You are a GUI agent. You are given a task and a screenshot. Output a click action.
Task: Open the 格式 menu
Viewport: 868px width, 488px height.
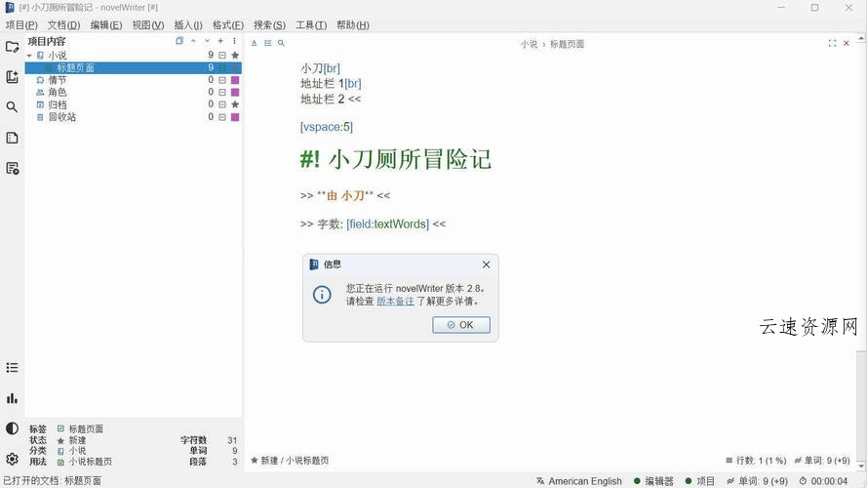228,25
